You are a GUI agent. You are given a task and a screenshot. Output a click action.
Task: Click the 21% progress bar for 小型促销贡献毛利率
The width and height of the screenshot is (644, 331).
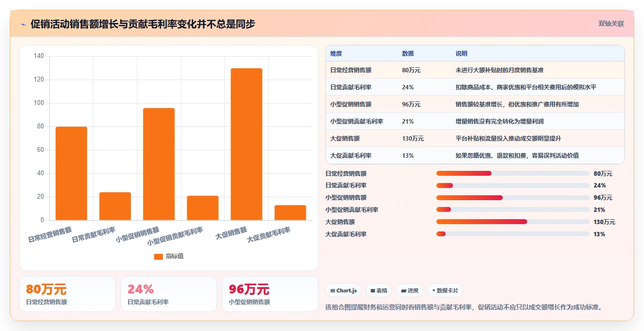click(x=513, y=210)
